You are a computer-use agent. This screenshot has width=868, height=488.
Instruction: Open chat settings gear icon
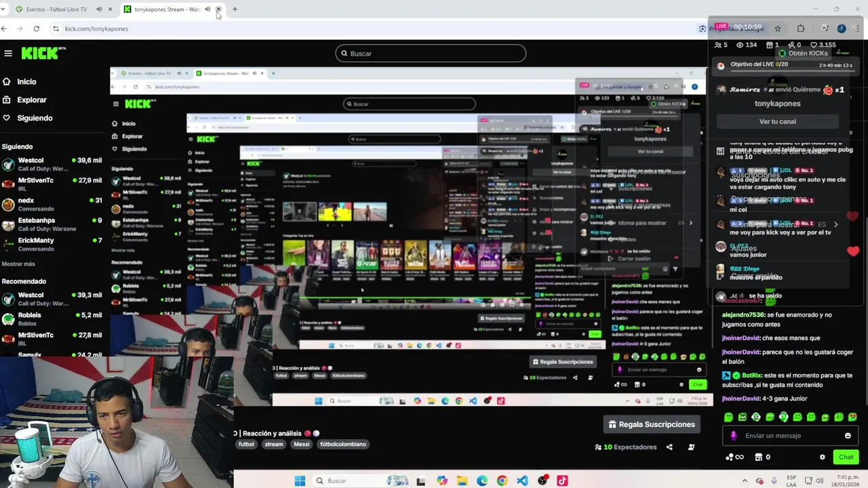pyautogui.click(x=823, y=457)
